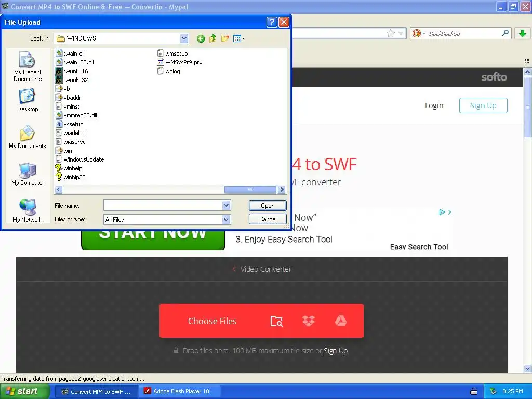Open My Recent Documents place
Viewport: 532px width, 399px height.
(x=28, y=66)
